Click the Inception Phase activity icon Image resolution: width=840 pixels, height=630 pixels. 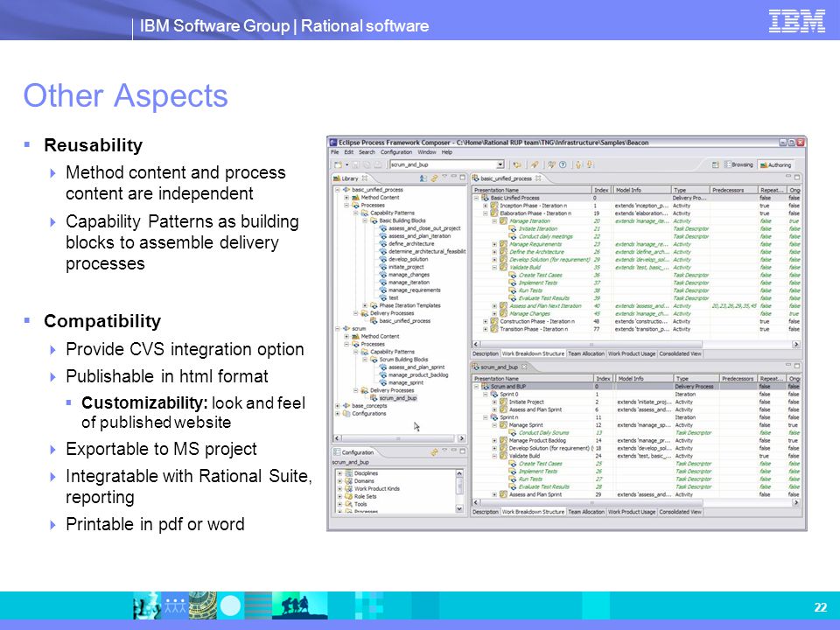click(x=494, y=206)
